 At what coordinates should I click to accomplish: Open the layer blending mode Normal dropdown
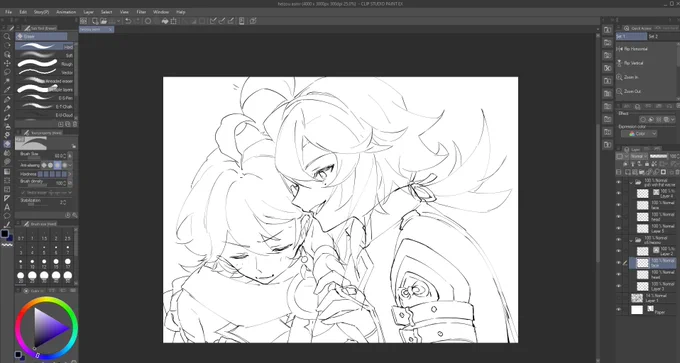click(639, 156)
